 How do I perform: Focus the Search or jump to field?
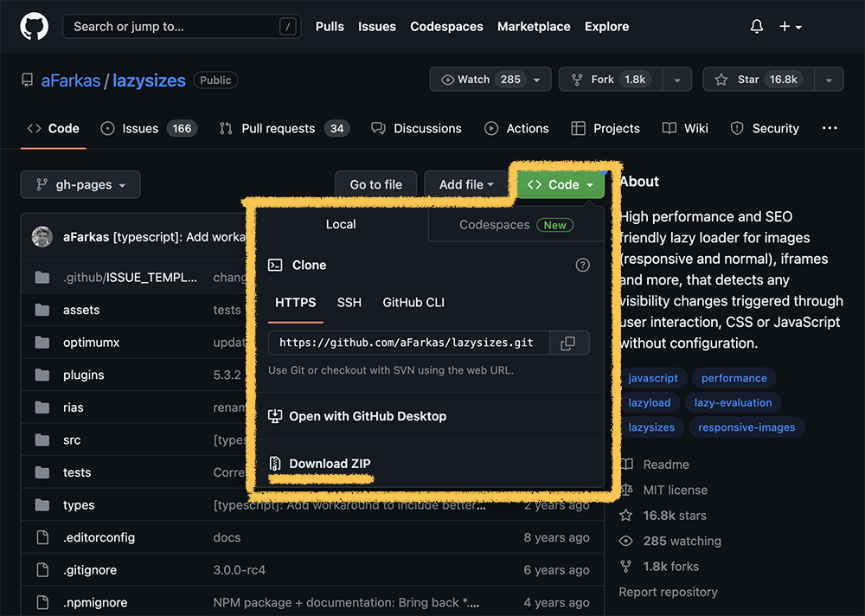tap(182, 27)
